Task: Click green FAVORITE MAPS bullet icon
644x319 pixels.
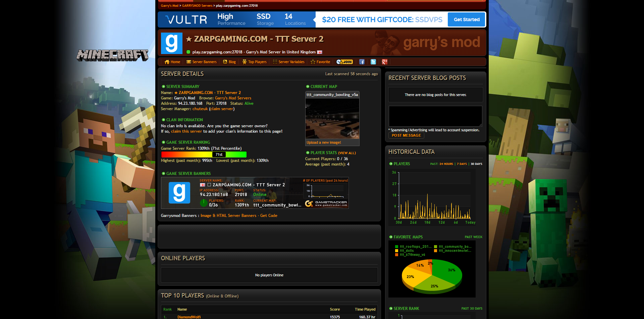Action: click(391, 237)
